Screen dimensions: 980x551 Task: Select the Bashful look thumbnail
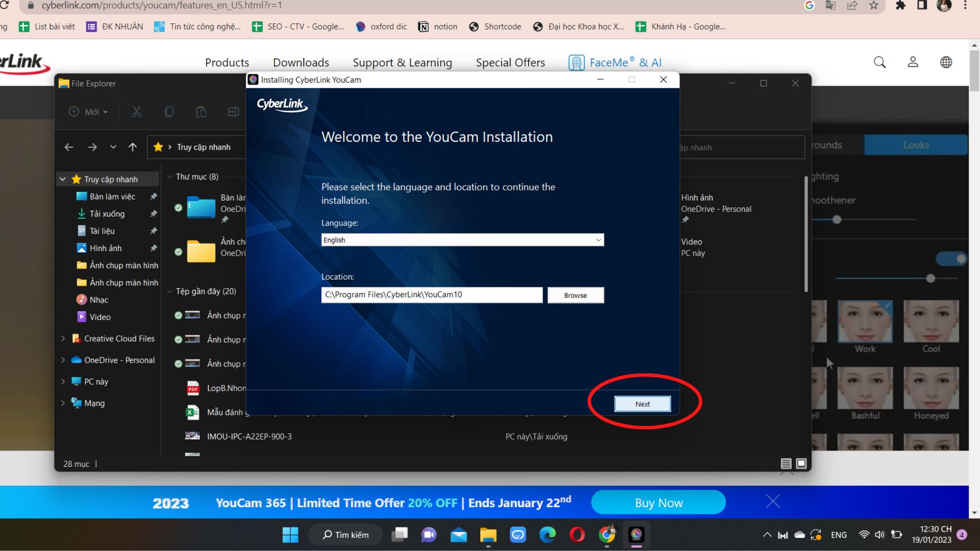(x=865, y=388)
